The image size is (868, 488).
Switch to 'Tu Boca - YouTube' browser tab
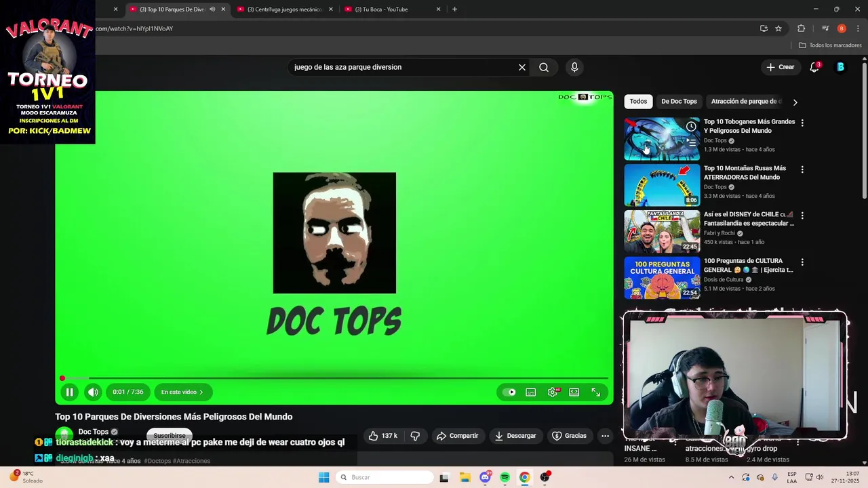point(382,9)
